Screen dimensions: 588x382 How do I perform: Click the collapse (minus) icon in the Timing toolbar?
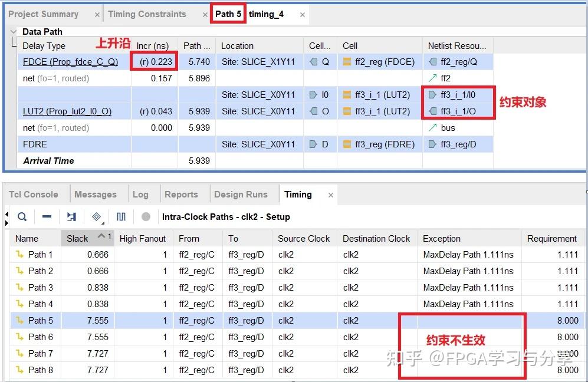click(47, 216)
